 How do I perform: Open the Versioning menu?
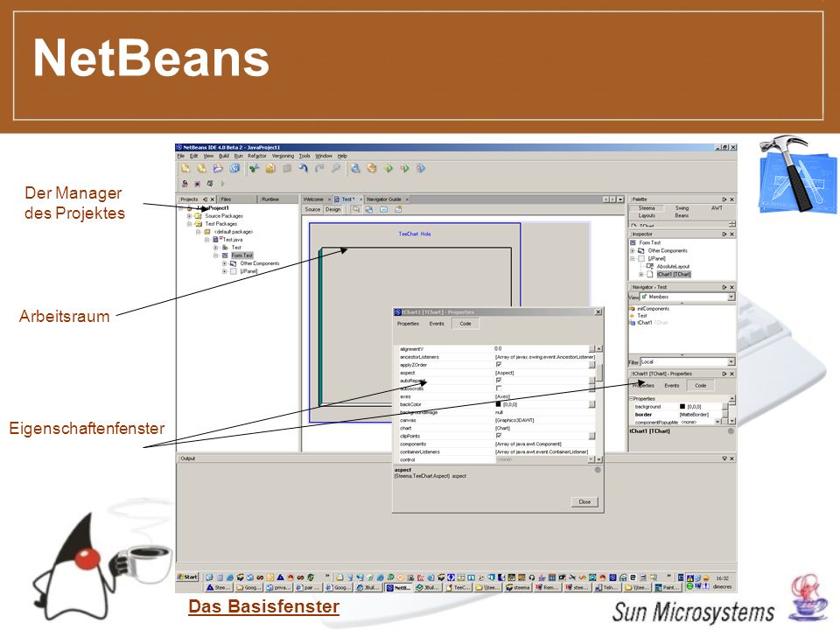[283, 156]
